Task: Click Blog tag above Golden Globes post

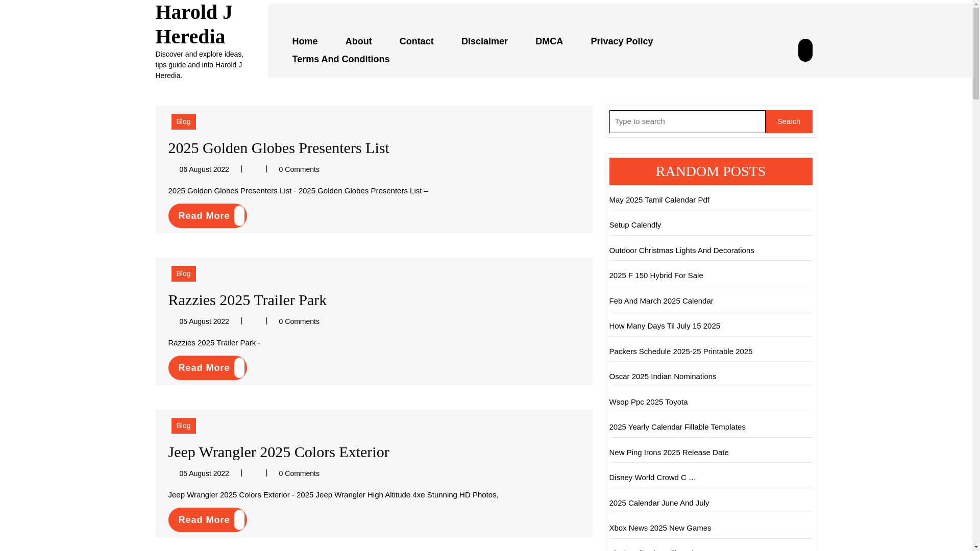Action: click(183, 121)
